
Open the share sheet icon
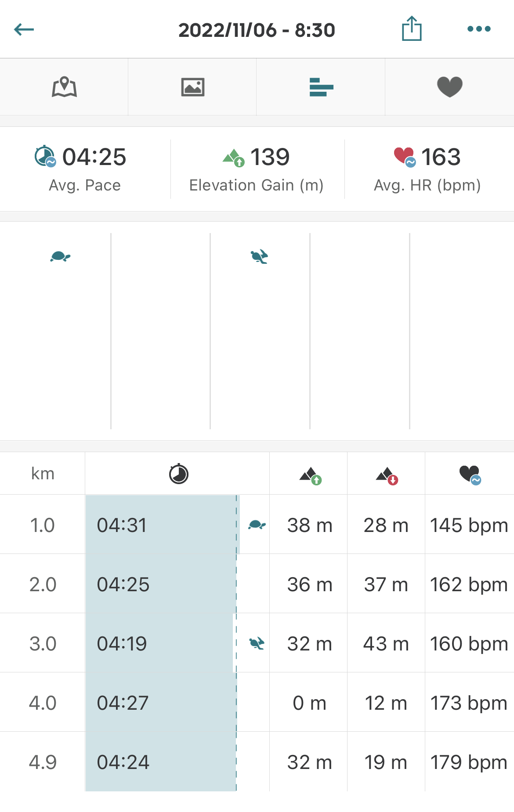click(x=412, y=29)
